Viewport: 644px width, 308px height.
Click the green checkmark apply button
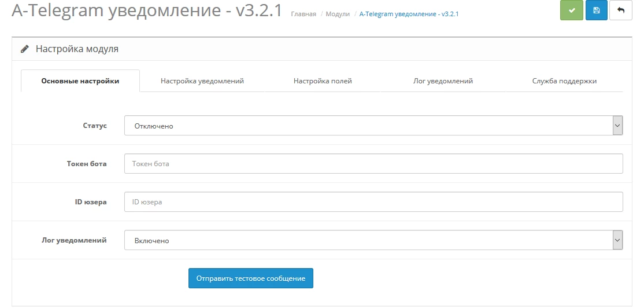point(572,10)
